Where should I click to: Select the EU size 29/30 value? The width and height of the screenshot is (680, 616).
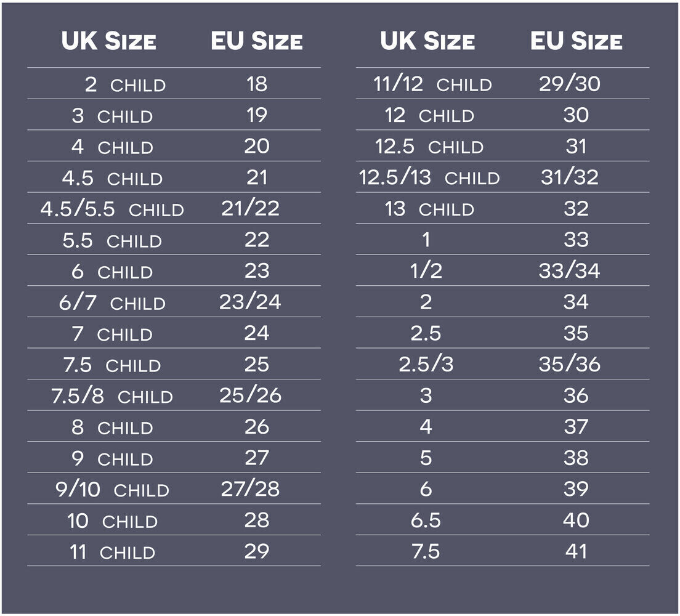coord(569,83)
